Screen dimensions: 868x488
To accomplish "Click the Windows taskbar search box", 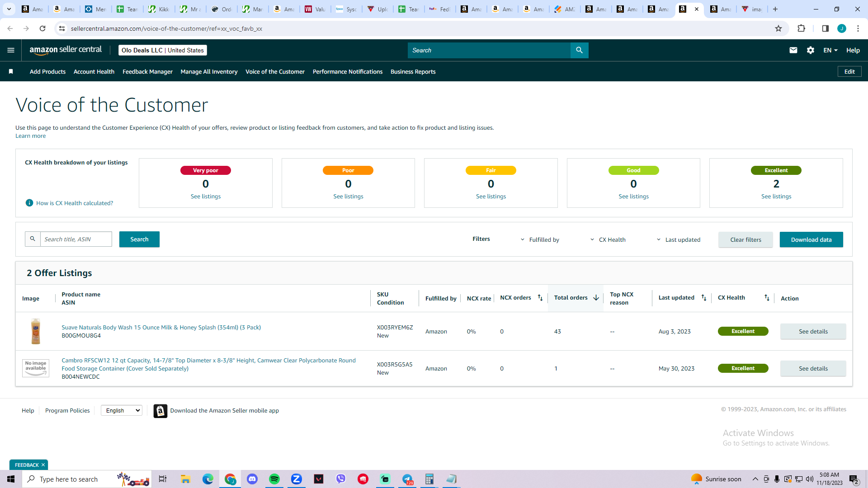I will pos(87,479).
